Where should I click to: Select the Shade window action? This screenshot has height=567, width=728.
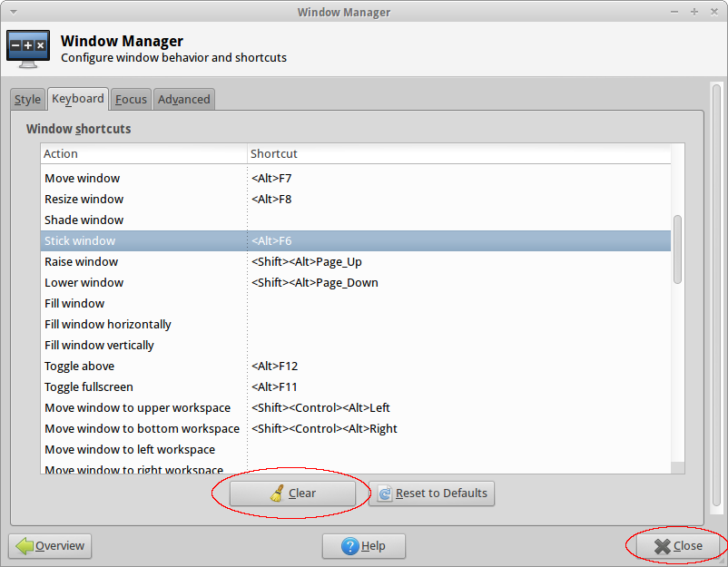pos(84,220)
